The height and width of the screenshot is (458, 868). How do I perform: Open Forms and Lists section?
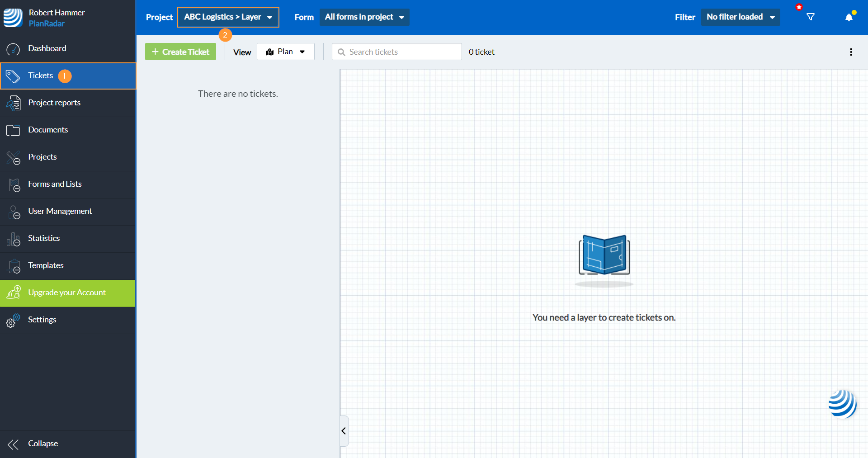click(55, 184)
